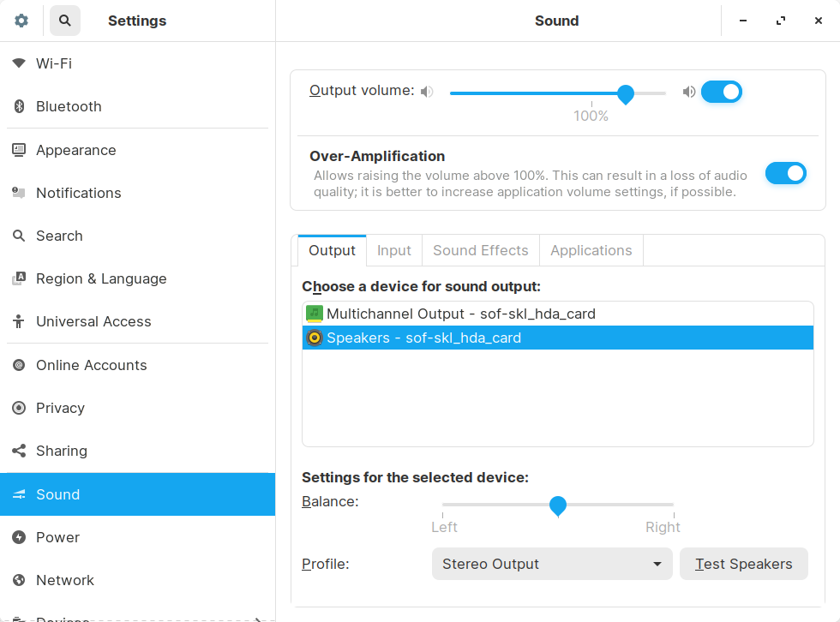This screenshot has height=622, width=840.
Task: Click the low-volume speaker icon beside slider
Action: [x=427, y=92]
